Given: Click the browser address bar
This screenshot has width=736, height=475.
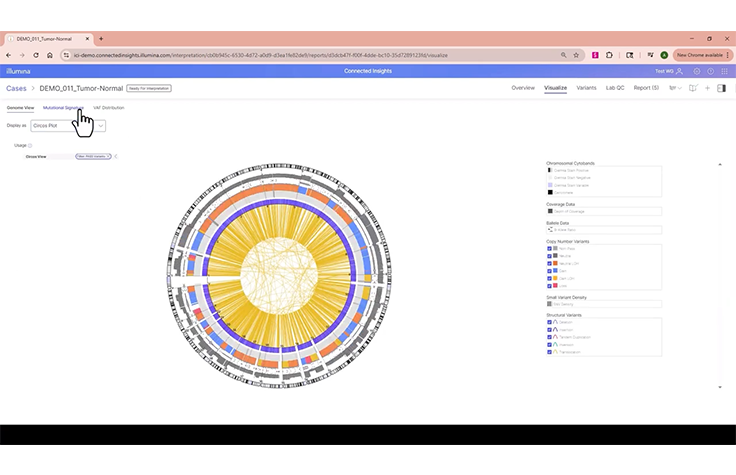Looking at the screenshot, I should point(300,54).
